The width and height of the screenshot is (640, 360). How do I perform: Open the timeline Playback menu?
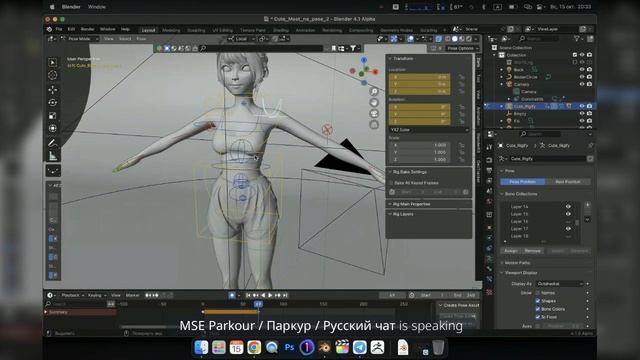pos(72,295)
